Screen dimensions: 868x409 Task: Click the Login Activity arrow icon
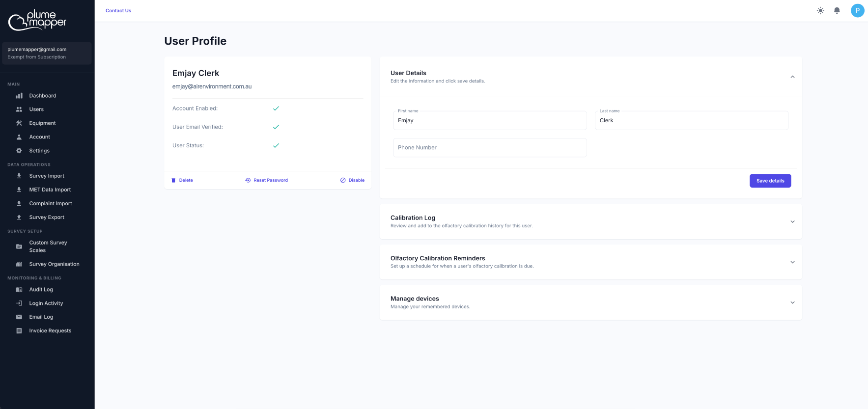[x=19, y=303]
